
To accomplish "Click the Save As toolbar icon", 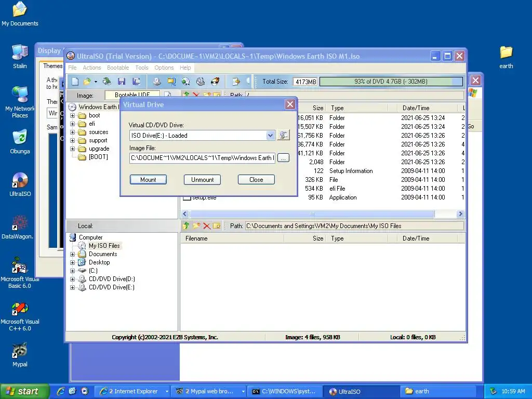I will coord(136,82).
